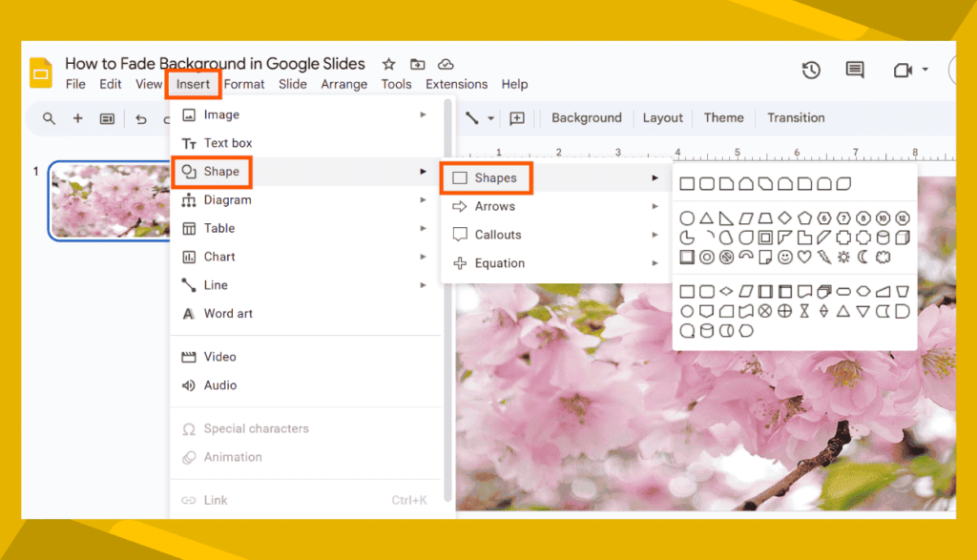Screen dimensions: 977x560
Task: Choose Text box from Insert menu
Action: click(228, 143)
